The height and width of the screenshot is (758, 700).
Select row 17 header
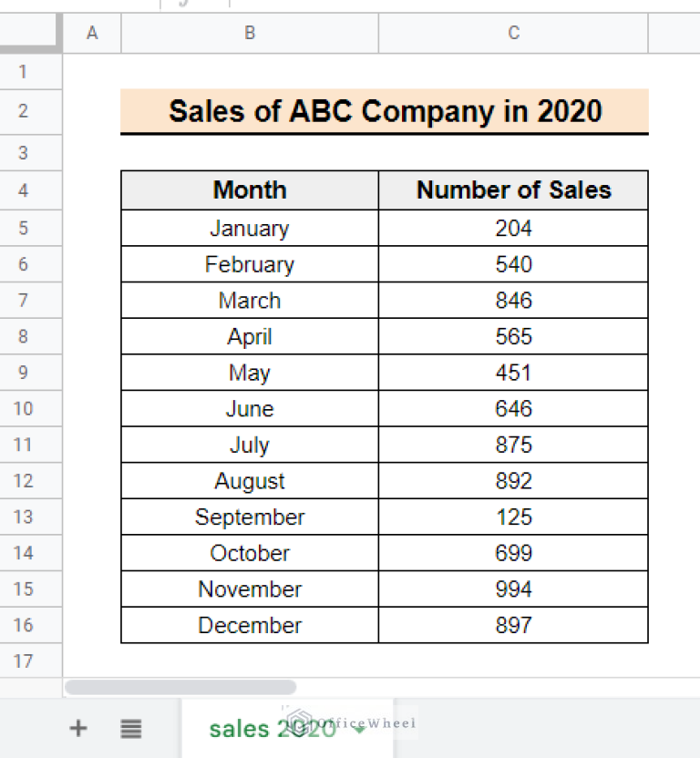click(x=23, y=661)
